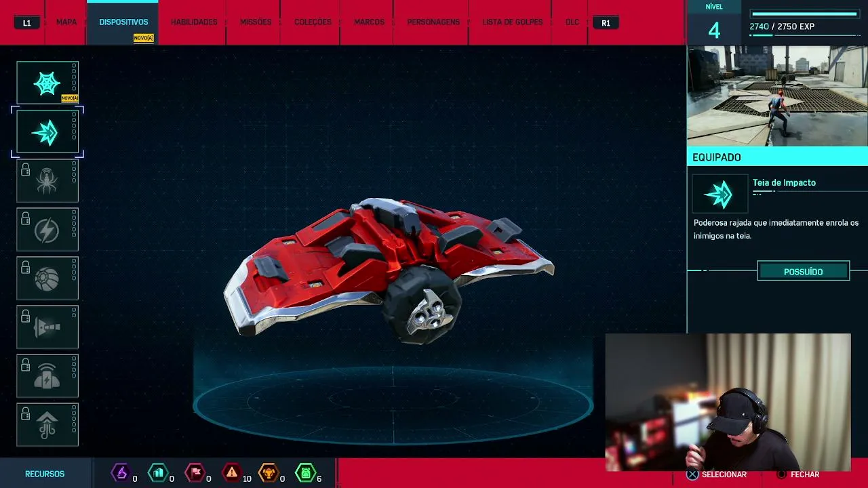Click the green backpack token icon
Screen dimensions: 868x488
pyautogui.click(x=305, y=472)
